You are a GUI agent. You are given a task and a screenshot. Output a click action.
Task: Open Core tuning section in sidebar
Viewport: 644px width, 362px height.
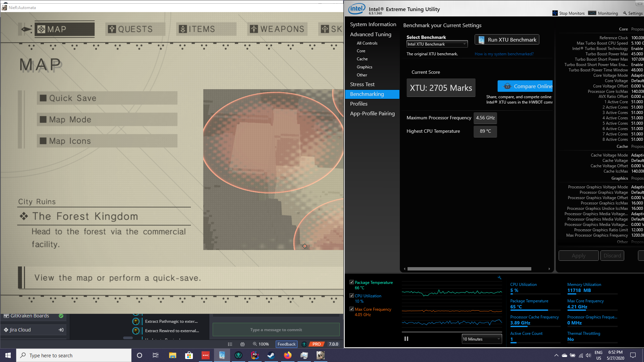361,51
